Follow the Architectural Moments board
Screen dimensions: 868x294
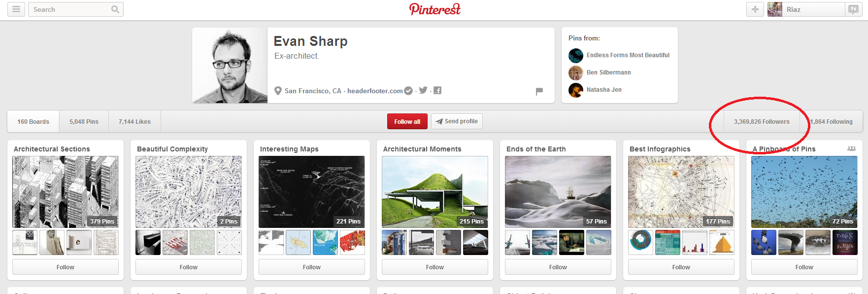tap(435, 267)
